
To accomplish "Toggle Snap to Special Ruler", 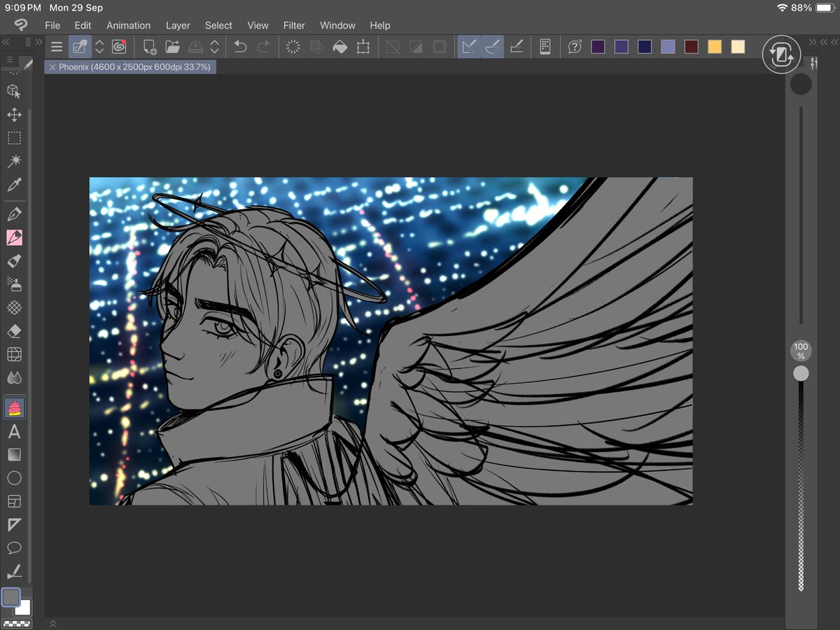I will [492, 47].
